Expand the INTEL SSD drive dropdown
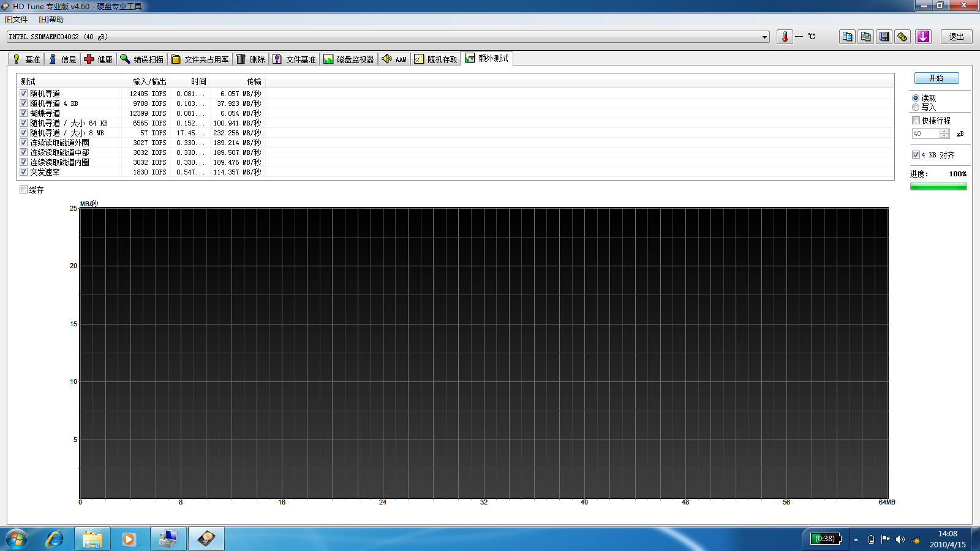980x551 pixels. click(x=764, y=37)
